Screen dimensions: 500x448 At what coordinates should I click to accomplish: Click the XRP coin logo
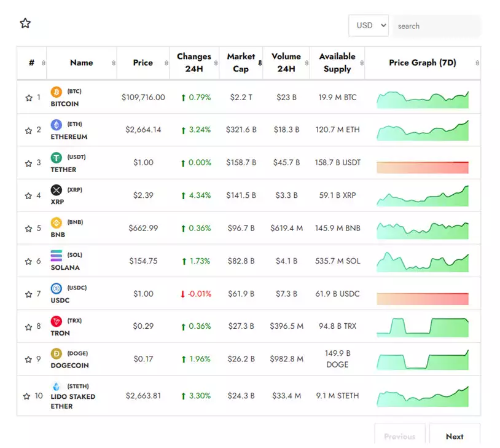coord(57,190)
